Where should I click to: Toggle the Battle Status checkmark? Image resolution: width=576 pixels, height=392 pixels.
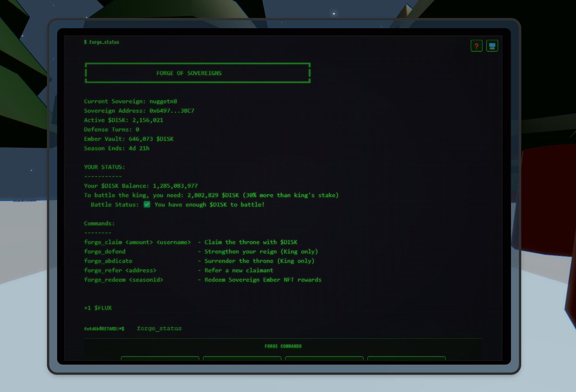147,204
